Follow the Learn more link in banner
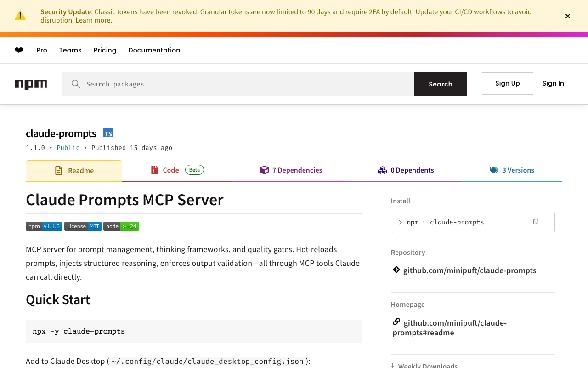 93,20
